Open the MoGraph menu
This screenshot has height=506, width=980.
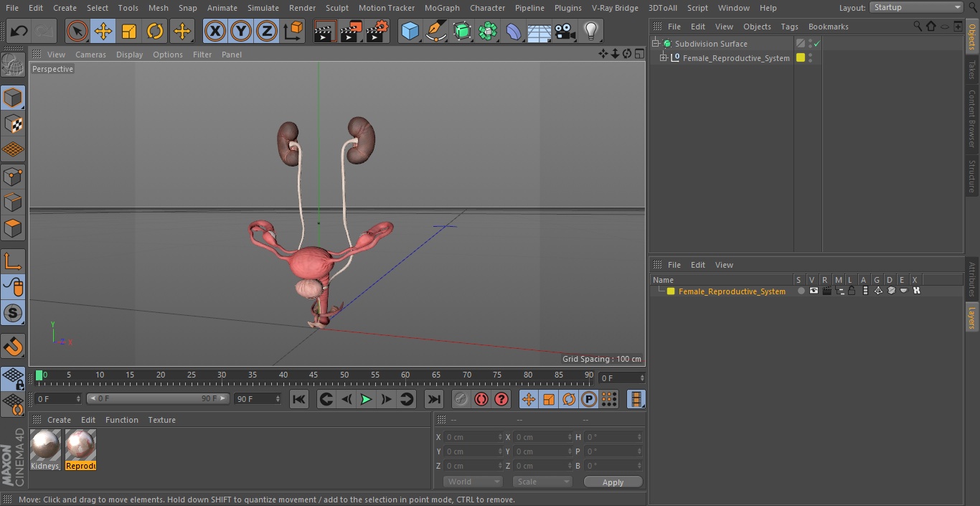(442, 8)
